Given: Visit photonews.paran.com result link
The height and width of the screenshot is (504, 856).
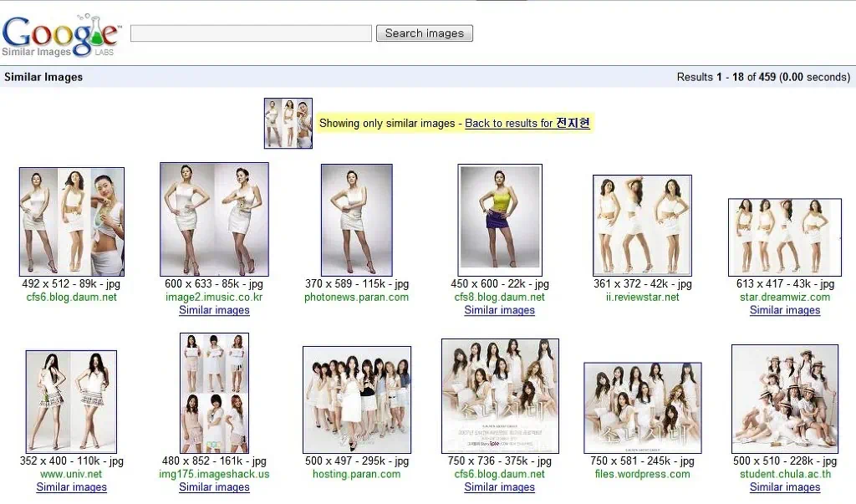Looking at the screenshot, I should coord(356,296).
